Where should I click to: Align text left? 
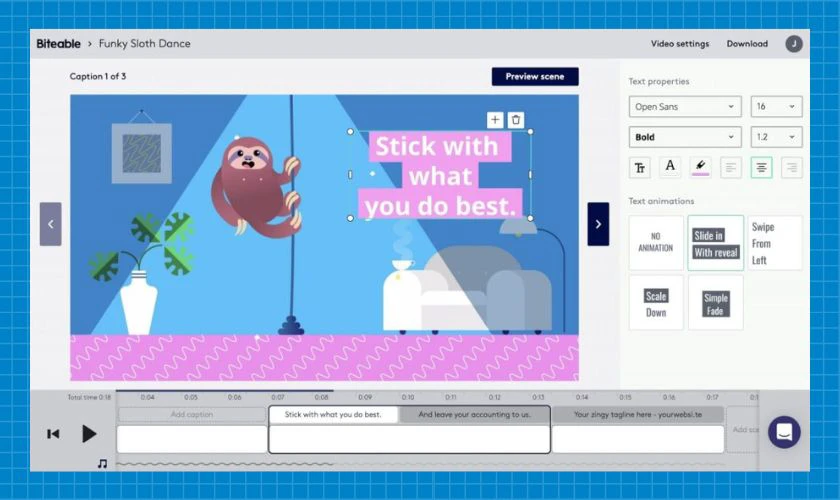coord(731,168)
